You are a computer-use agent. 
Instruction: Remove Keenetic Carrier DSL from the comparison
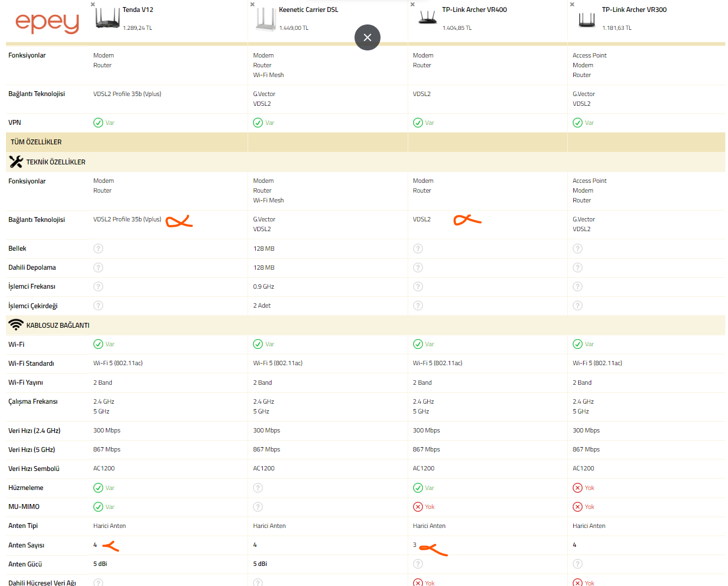[x=252, y=4]
